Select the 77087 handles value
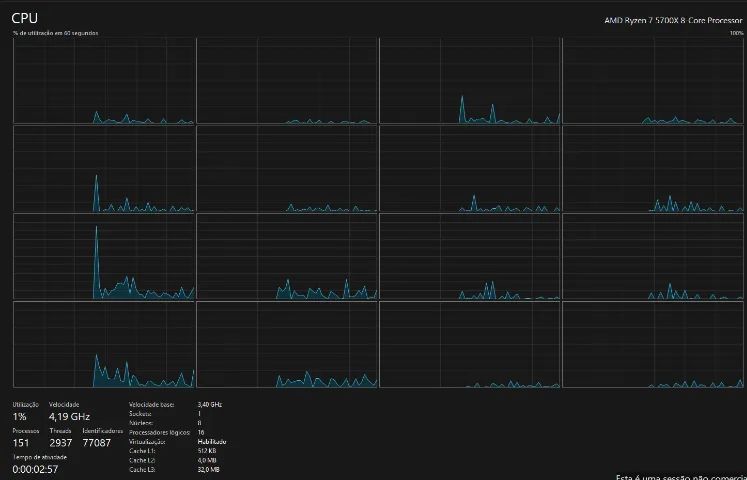The width and height of the screenshot is (747, 480). pyautogui.click(x=97, y=443)
